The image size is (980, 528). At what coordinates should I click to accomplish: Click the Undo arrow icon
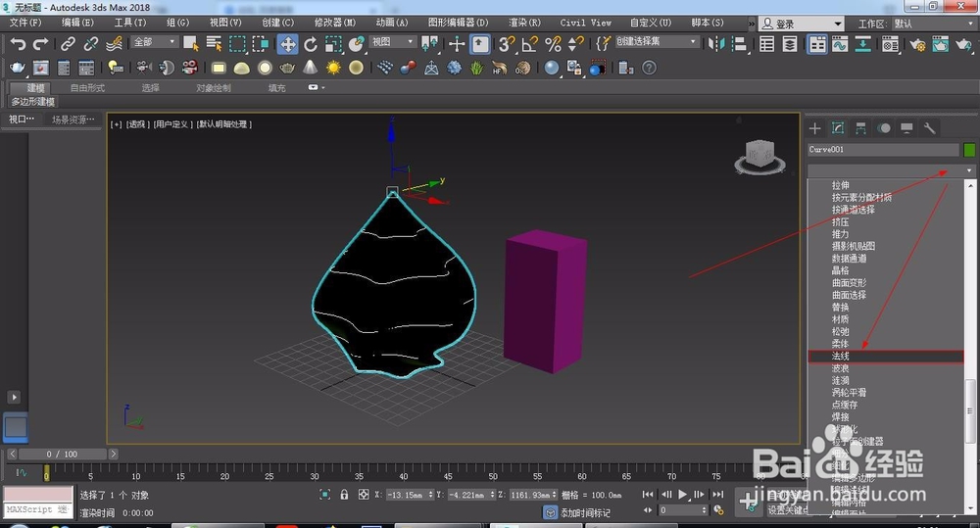tap(18, 44)
